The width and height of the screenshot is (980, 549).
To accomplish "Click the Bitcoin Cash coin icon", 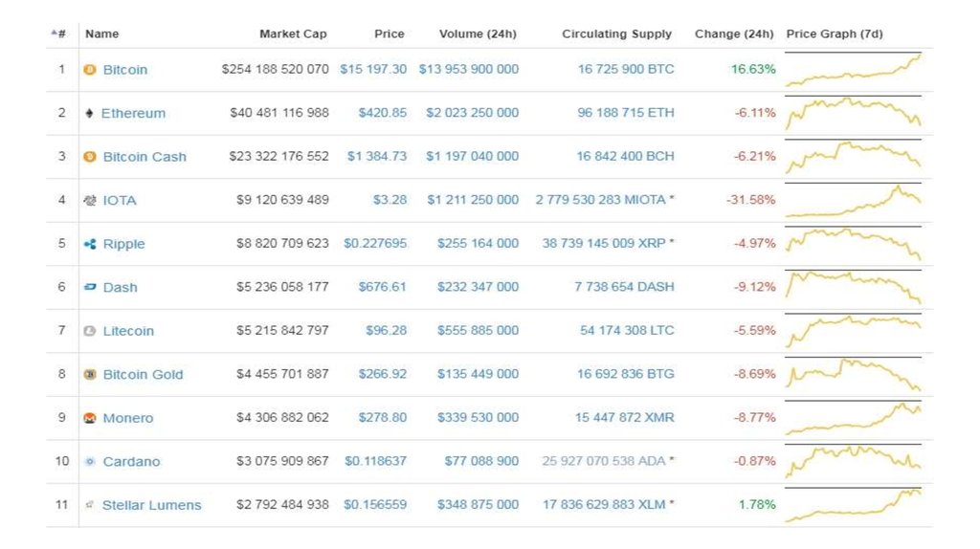I will [90, 157].
